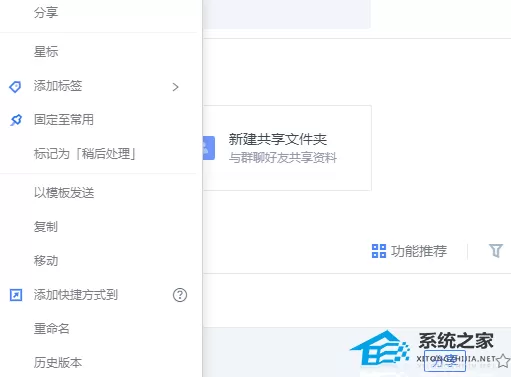Choose 标记为「稍后处理」
Screen dimensions: 511x377
[x=85, y=154]
